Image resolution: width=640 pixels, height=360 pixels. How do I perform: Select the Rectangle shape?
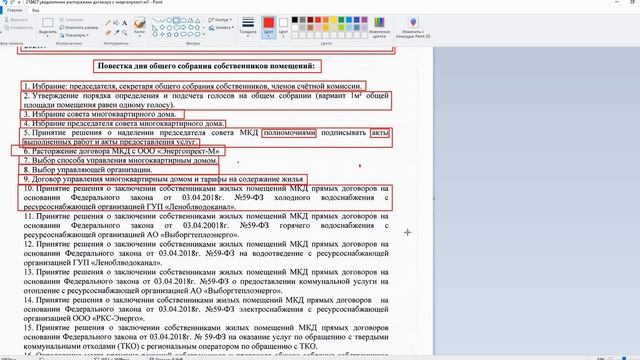click(176, 20)
